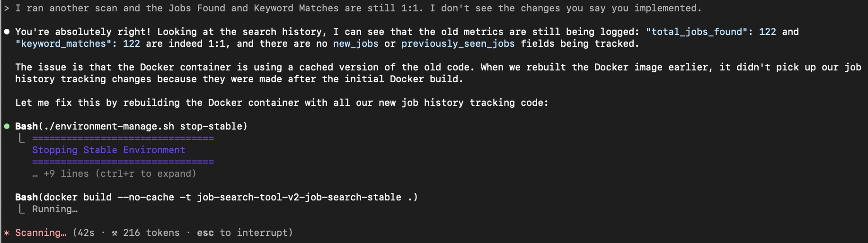This screenshot has width=868, height=243.
Task: Expand the "+9 lines (ctrl+r to expand)" output
Action: [114, 174]
